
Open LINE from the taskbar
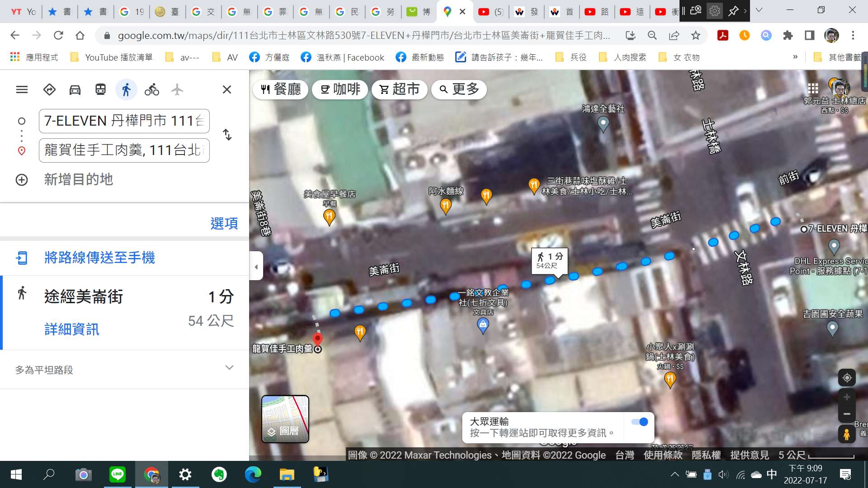pos(118,474)
